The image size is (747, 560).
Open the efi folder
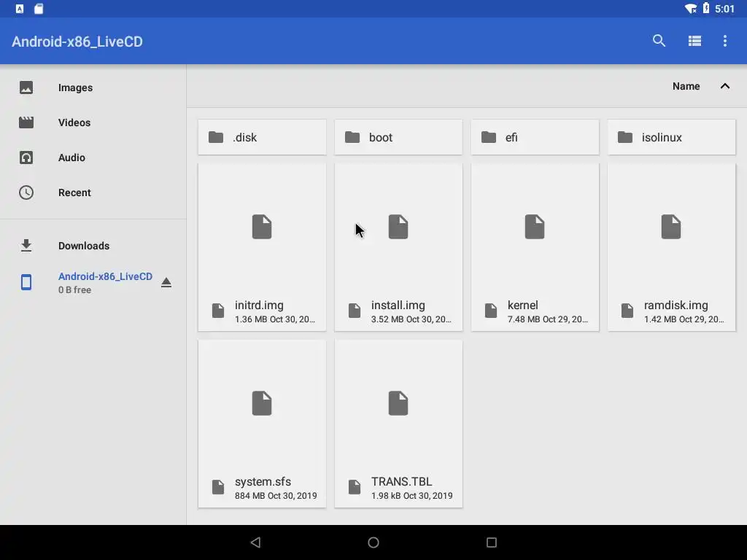[535, 137]
